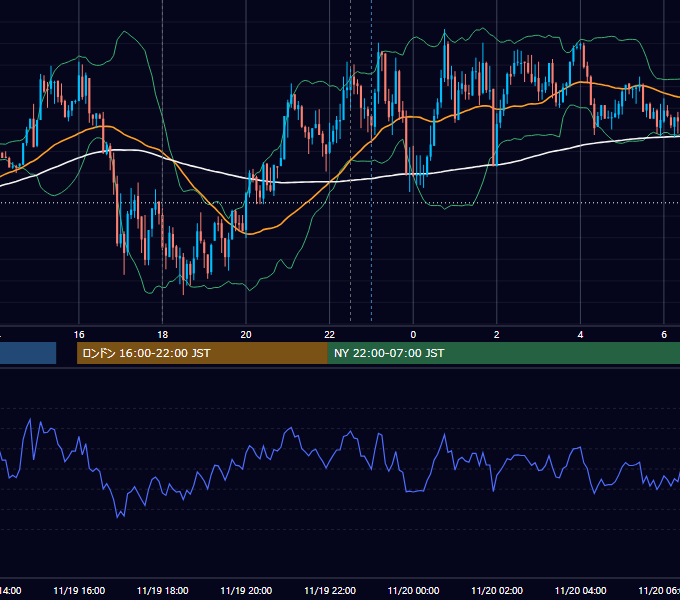Select the NY 22:00-07:00 JST session bar
Viewport: 680px width, 600px height.
click(504, 353)
